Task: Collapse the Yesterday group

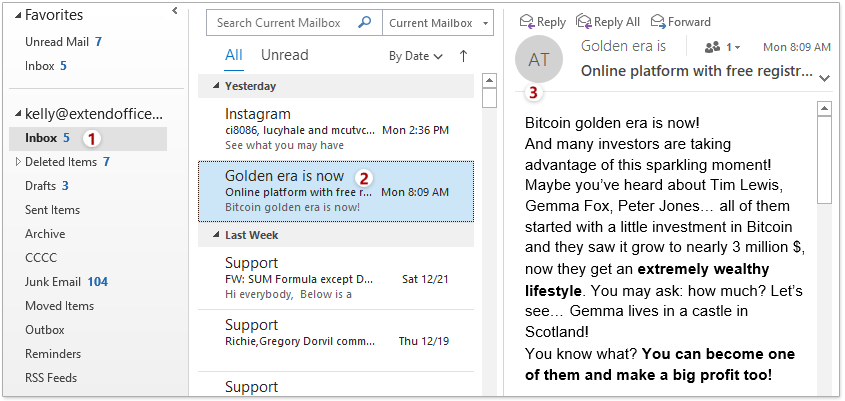Action: tap(216, 86)
